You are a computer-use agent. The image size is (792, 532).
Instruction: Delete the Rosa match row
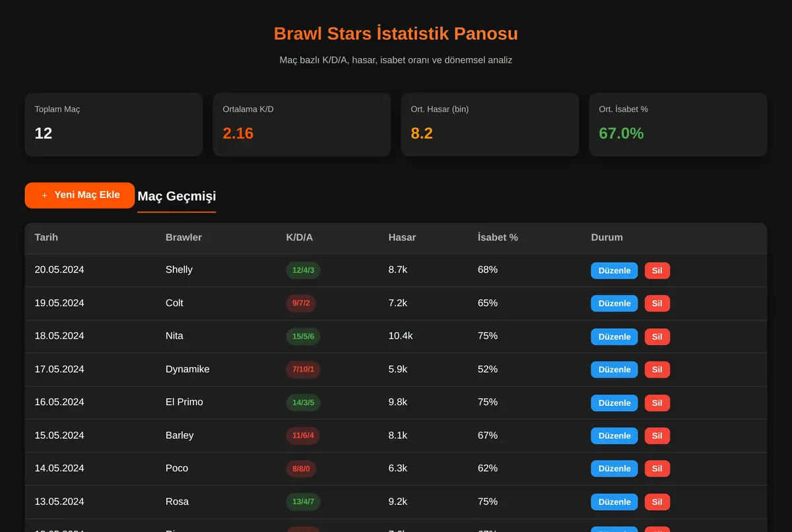[x=657, y=502]
